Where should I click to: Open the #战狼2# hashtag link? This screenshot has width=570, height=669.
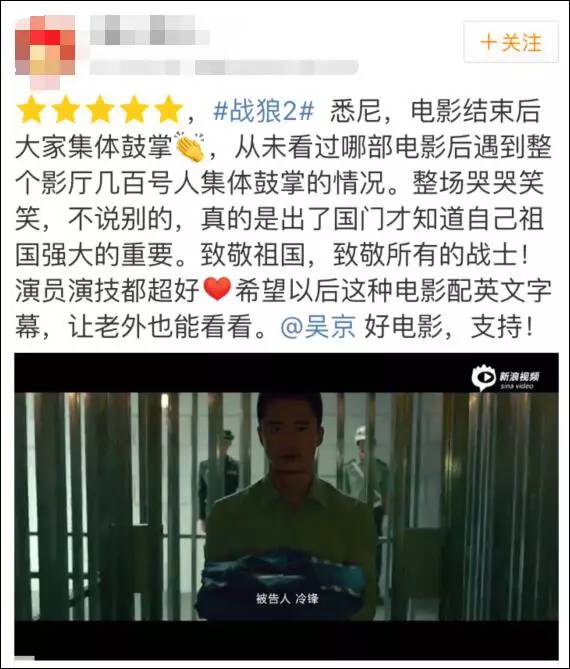(x=263, y=111)
